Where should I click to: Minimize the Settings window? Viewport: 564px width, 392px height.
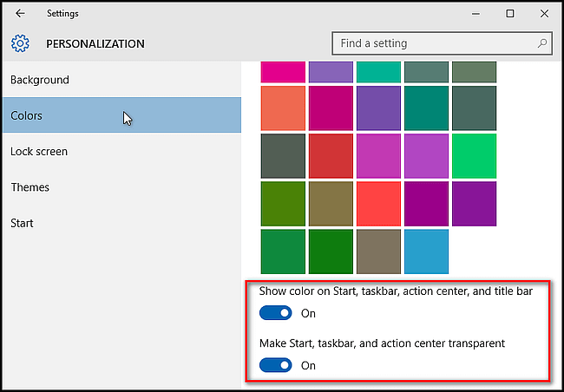point(475,14)
